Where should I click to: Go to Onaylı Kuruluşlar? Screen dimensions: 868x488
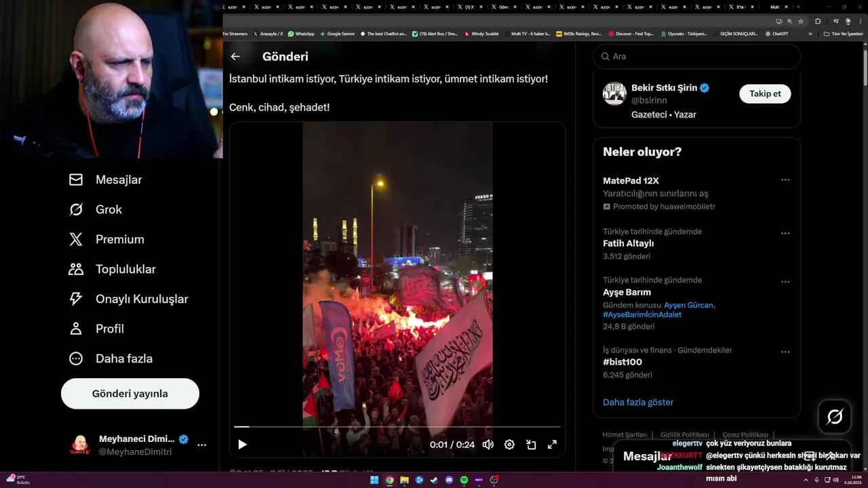[x=128, y=299]
